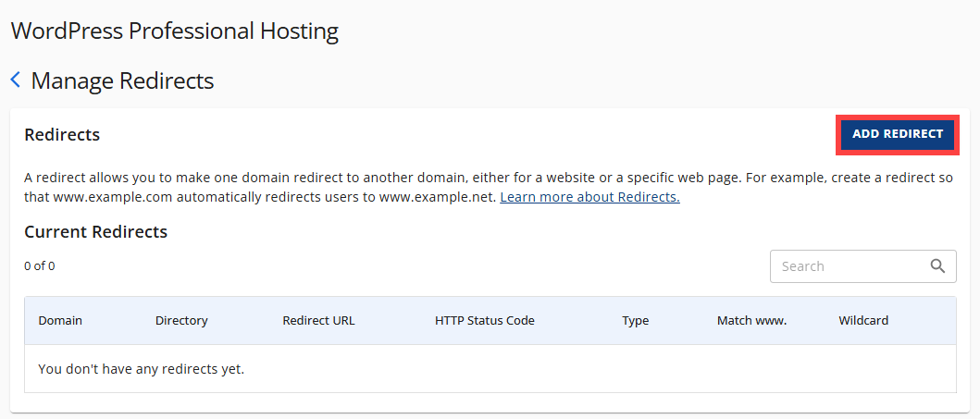Click the "0 of 0" results counter
This screenshot has height=419, width=980.
tap(40, 266)
